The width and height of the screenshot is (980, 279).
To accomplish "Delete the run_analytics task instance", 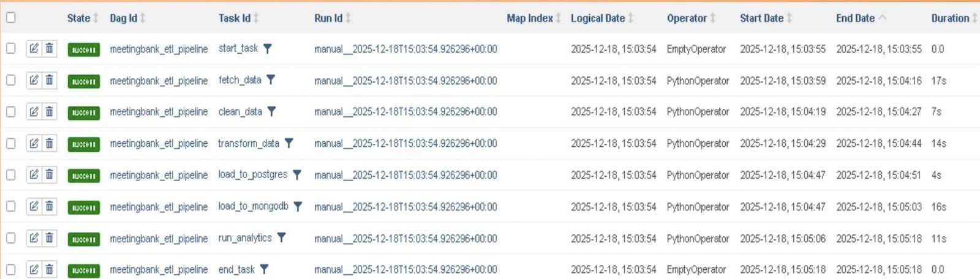I will 50,238.
